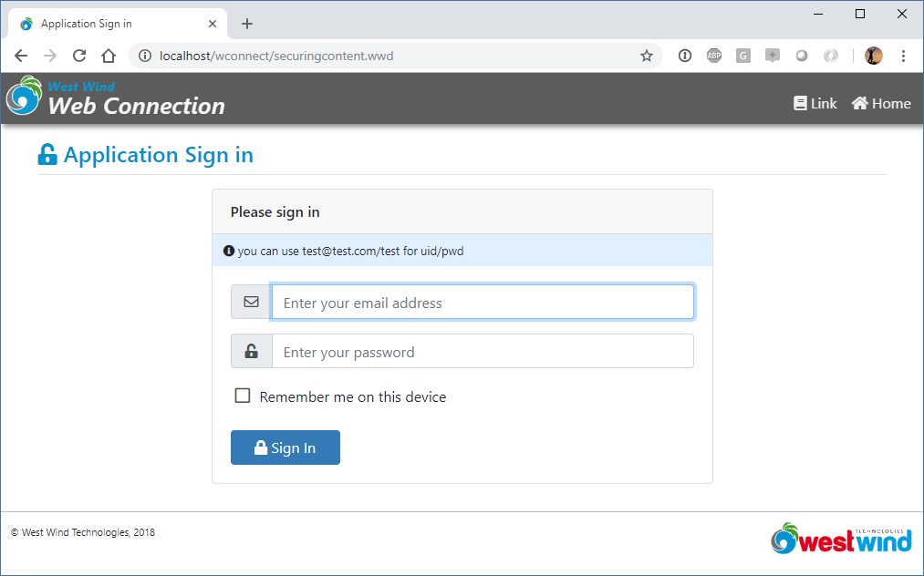Click the West Wind Web Connection logo

tap(116, 98)
